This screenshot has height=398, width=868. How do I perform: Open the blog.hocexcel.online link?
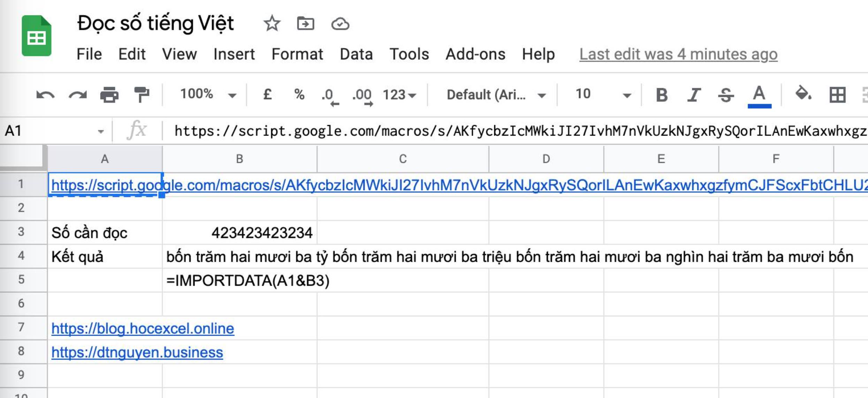tap(143, 328)
